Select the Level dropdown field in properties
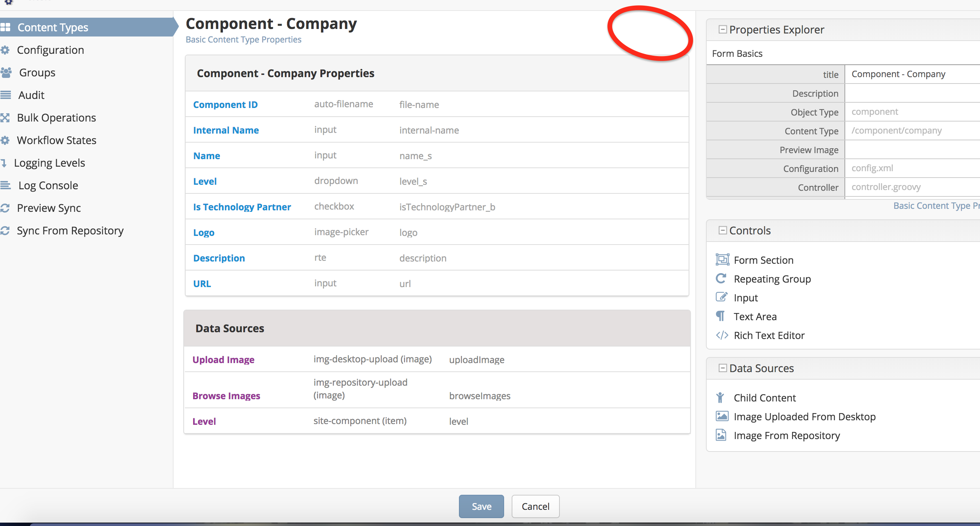Screen dimensions: 980x526 coord(437,181)
